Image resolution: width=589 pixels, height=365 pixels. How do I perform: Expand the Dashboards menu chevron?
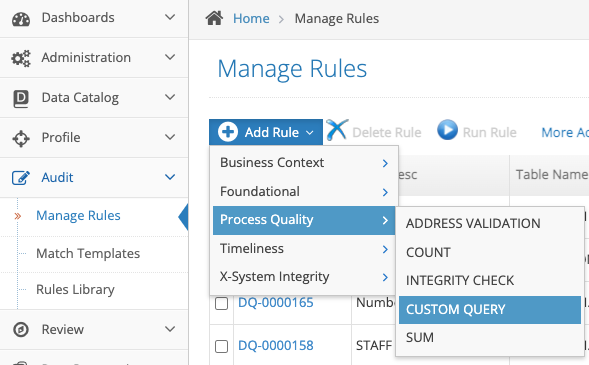170,17
